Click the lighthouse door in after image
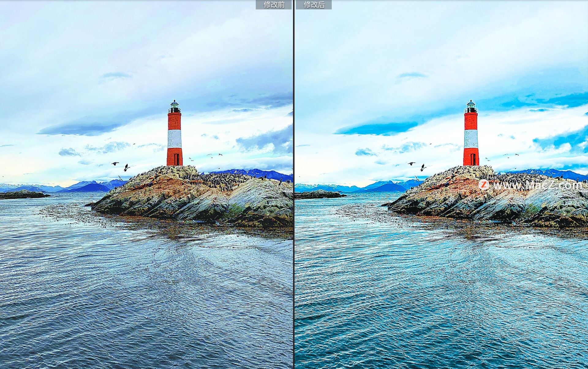The image size is (588, 369). coord(473,159)
